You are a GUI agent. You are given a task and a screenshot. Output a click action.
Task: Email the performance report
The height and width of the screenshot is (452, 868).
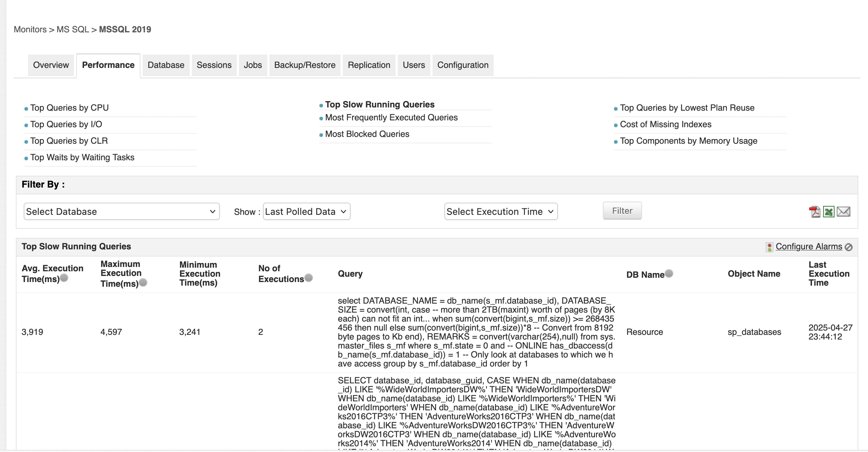pyautogui.click(x=843, y=211)
